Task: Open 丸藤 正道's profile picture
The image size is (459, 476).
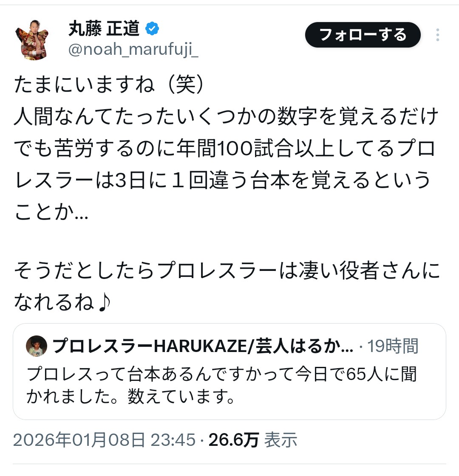Action: coord(32,40)
